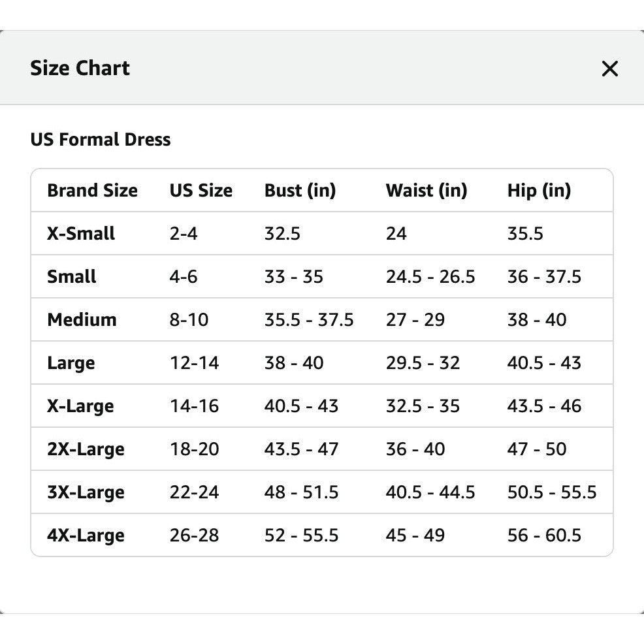The image size is (644, 644).
Task: Select US size '14-16' cell
Action: 194,406
